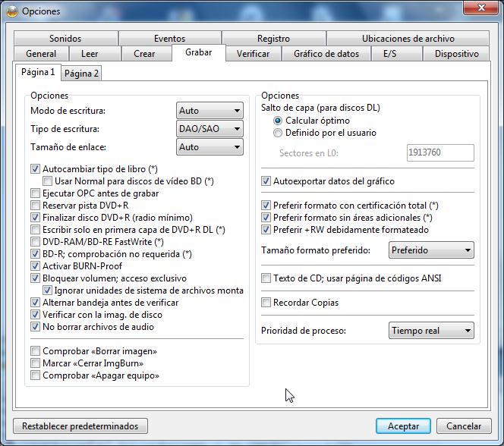Switch to the Verificar tab
The height and width of the screenshot is (446, 504).
[254, 54]
